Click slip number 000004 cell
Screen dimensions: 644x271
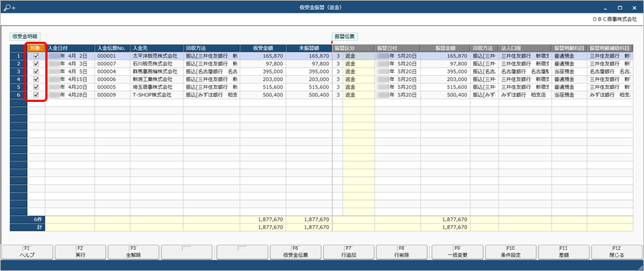click(113, 71)
